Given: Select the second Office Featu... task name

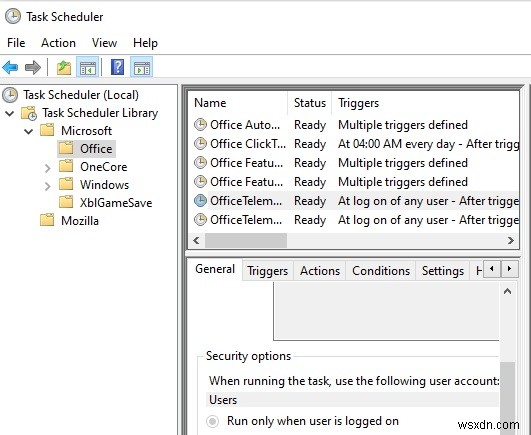Looking at the screenshot, I should 247,181.
